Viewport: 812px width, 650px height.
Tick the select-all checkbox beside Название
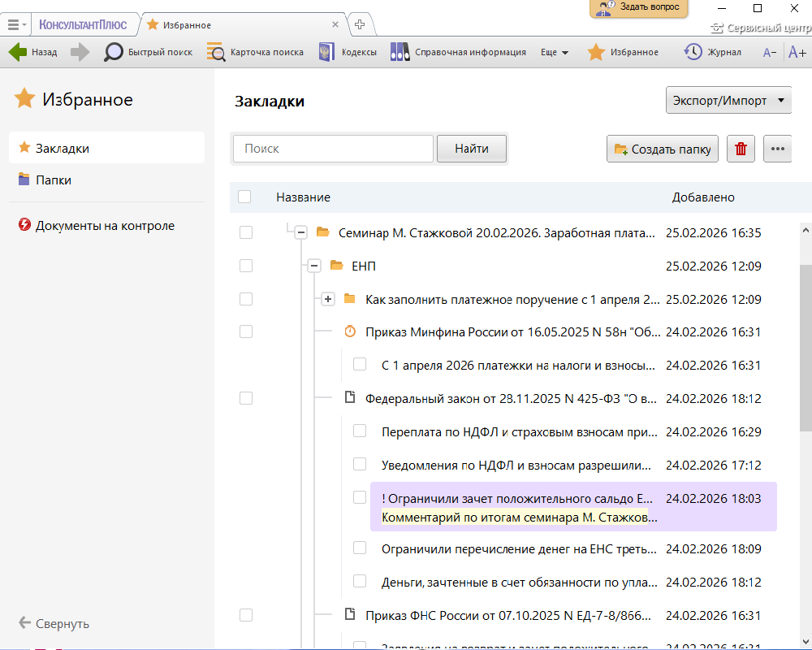[244, 197]
